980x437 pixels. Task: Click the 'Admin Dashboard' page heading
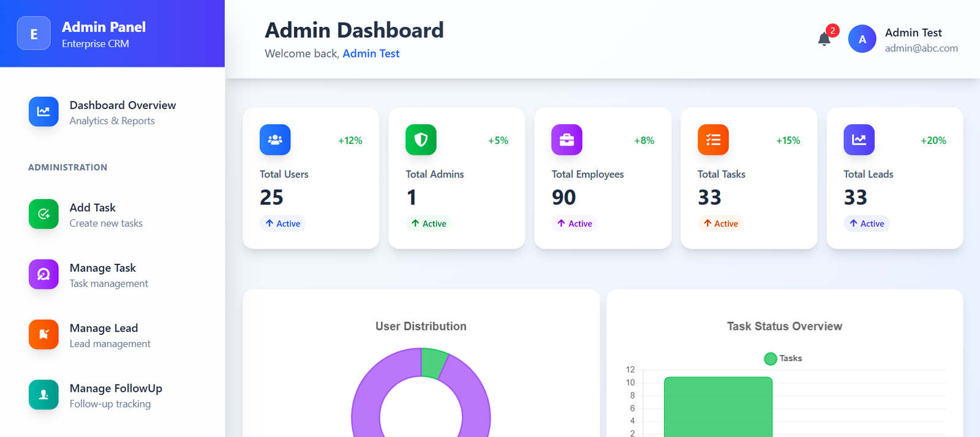[x=354, y=30]
